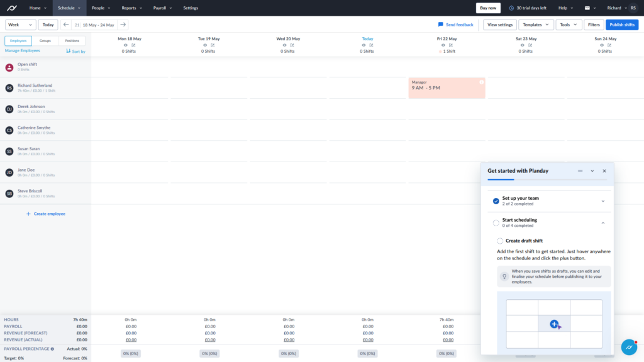Image resolution: width=644 pixels, height=362 pixels.
Task: Open the Settings menu item
Action: point(191,8)
